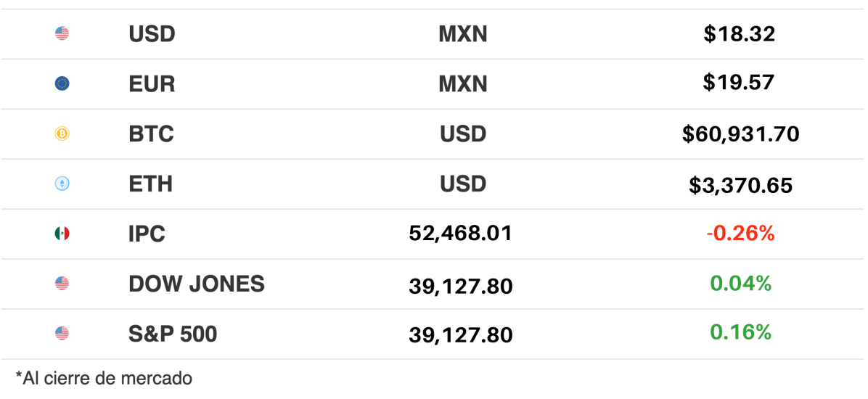Click the orange Bitcoin icon
This screenshot has height=399, width=868.
(62, 133)
